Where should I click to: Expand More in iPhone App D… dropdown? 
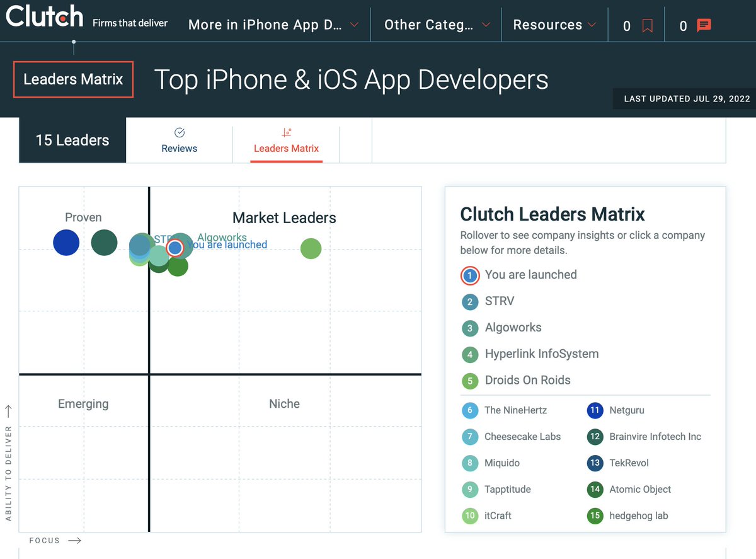coord(273,25)
